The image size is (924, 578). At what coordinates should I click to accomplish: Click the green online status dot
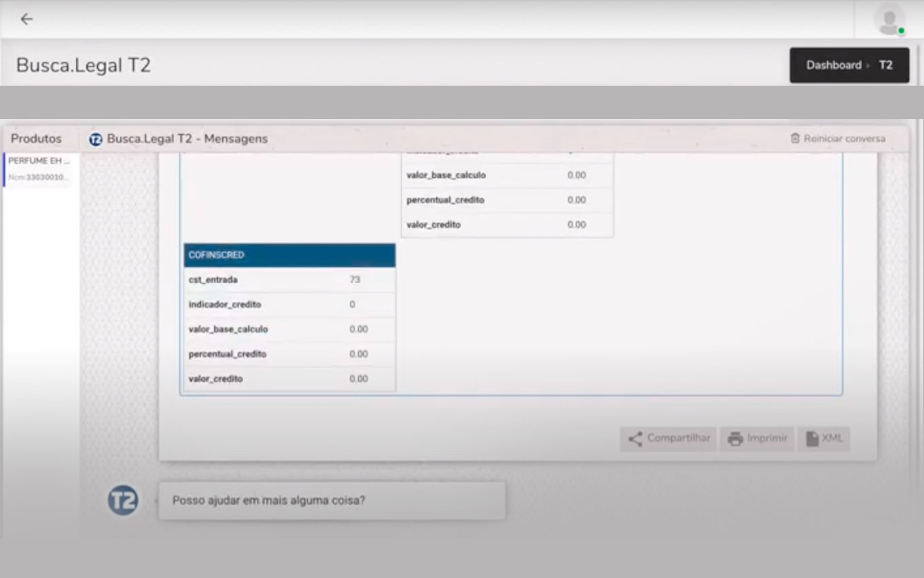point(901,31)
